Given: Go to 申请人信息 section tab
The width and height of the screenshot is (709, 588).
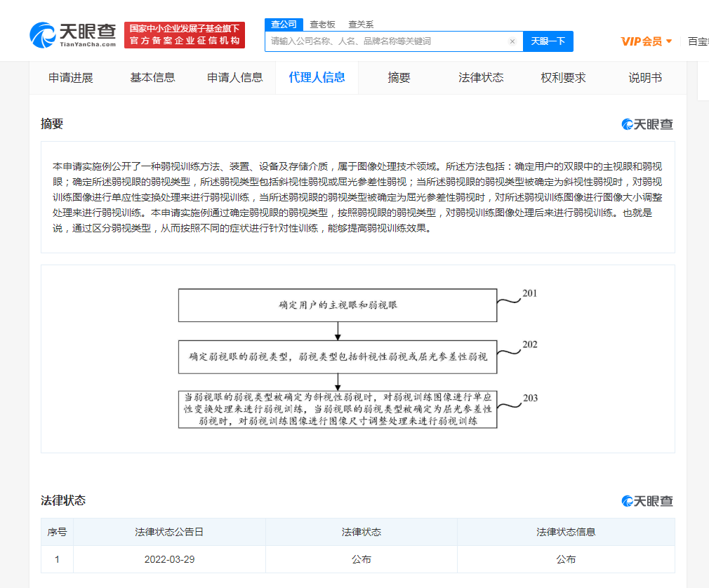Looking at the screenshot, I should point(234,78).
